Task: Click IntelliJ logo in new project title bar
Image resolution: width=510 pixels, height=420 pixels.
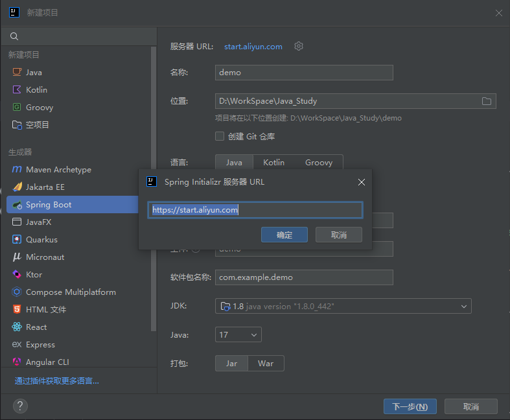Action: tap(14, 12)
